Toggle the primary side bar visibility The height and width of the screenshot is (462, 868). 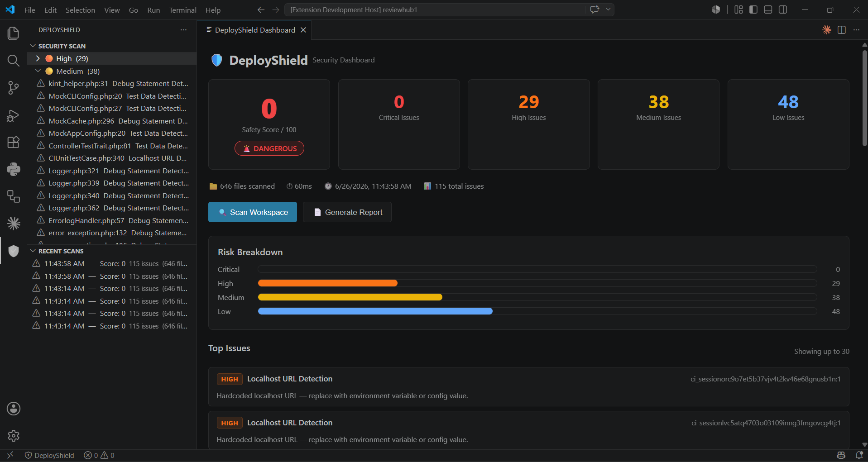pyautogui.click(x=753, y=10)
